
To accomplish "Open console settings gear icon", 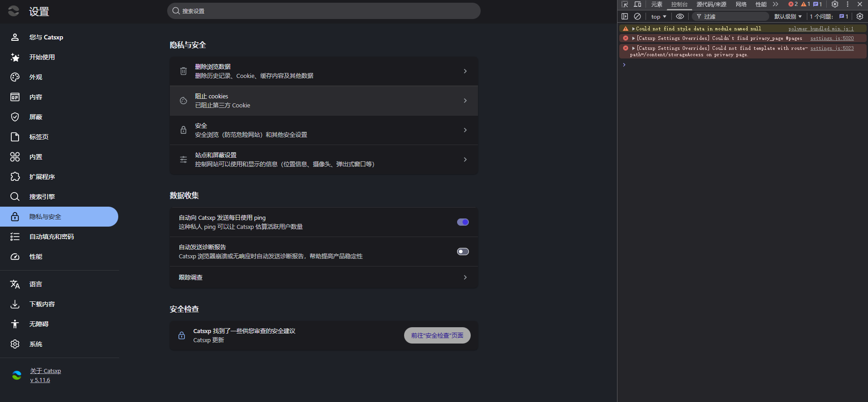I will point(860,16).
